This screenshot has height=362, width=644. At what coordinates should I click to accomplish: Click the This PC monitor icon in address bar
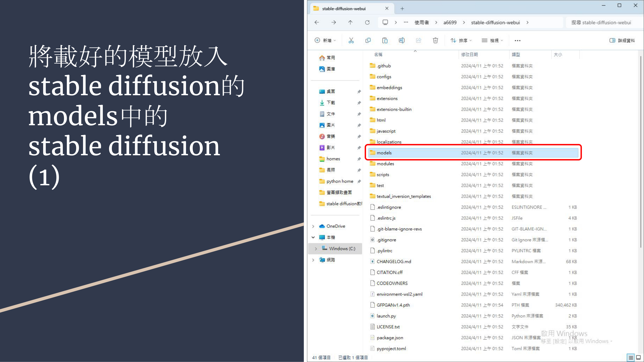tap(385, 23)
